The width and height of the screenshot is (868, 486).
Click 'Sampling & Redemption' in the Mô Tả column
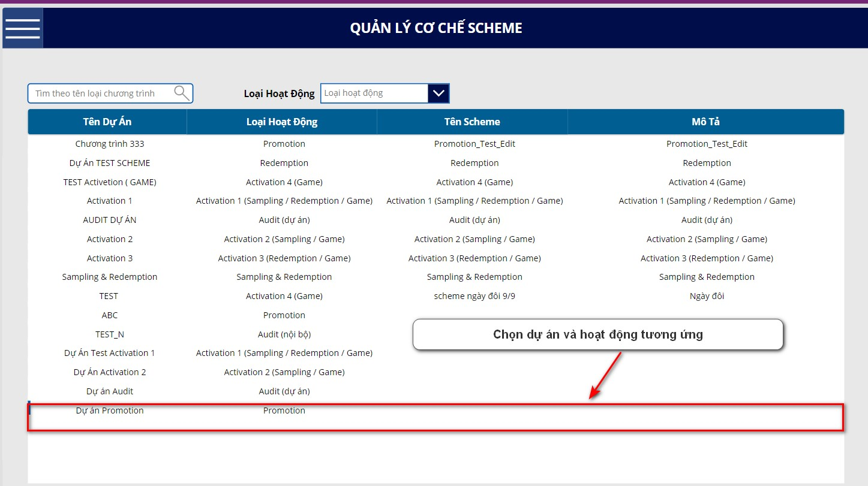pyautogui.click(x=707, y=277)
